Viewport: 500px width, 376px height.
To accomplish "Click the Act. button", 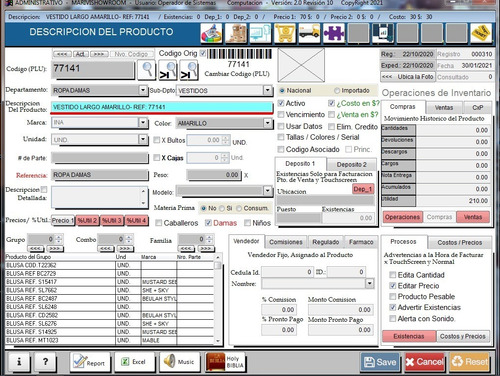I will point(80,54).
